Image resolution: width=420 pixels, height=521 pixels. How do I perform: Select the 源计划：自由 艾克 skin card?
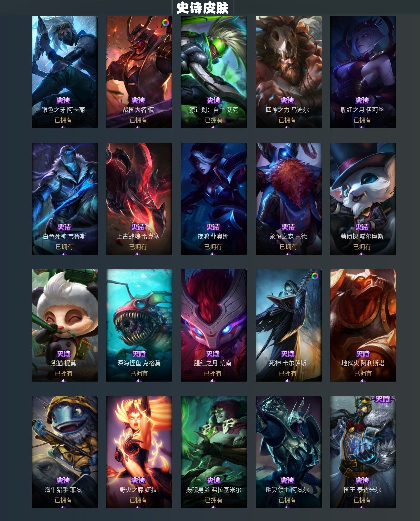(x=214, y=72)
